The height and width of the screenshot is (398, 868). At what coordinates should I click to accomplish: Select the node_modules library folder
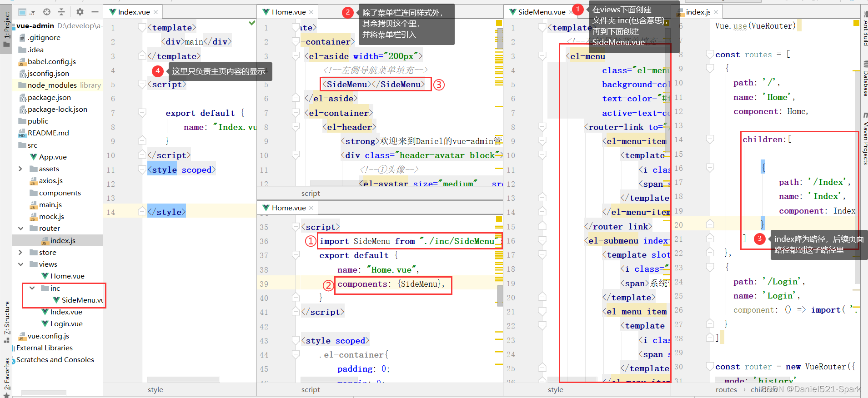(x=59, y=85)
